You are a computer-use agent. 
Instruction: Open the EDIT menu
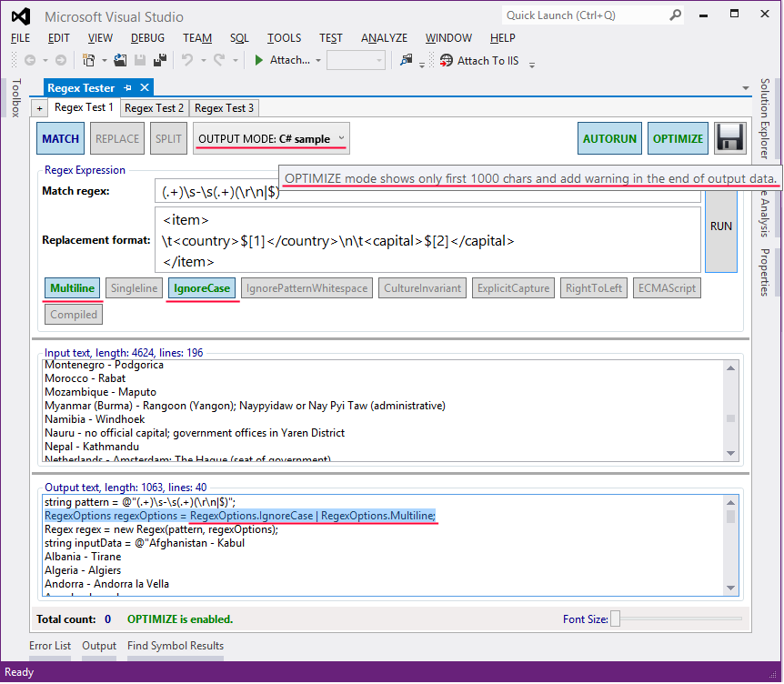pos(58,38)
